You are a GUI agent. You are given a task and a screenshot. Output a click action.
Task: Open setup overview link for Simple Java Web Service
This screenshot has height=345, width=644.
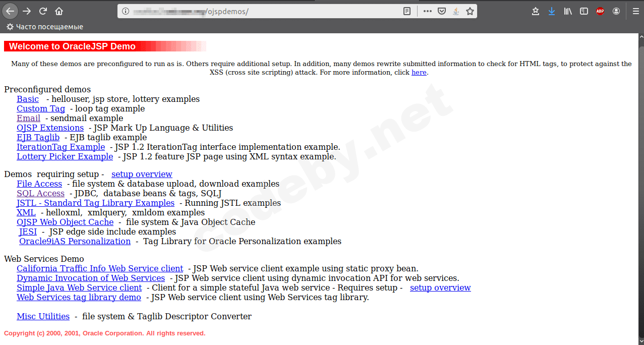[440, 288]
